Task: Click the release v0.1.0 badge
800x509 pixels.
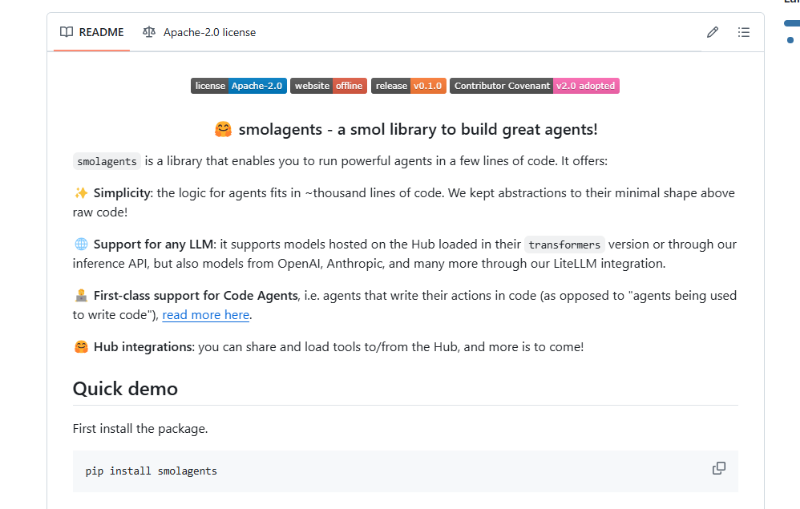Action: click(x=409, y=86)
